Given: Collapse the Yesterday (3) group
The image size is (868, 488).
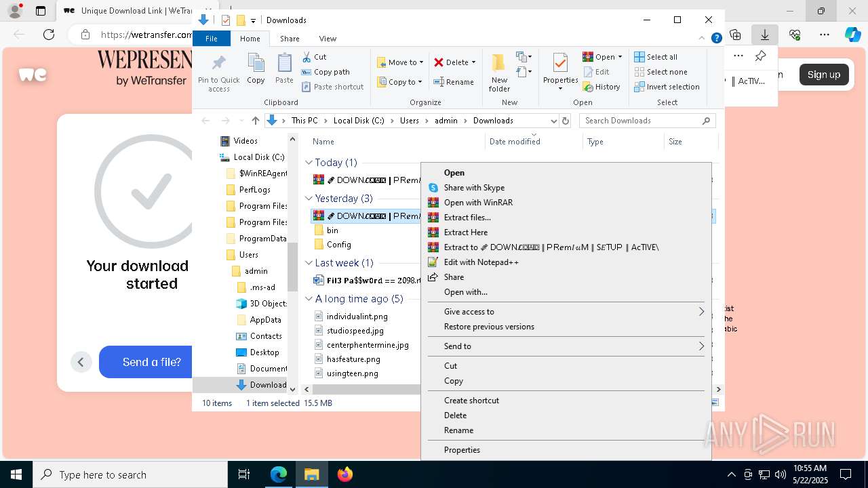Looking at the screenshot, I should point(309,199).
